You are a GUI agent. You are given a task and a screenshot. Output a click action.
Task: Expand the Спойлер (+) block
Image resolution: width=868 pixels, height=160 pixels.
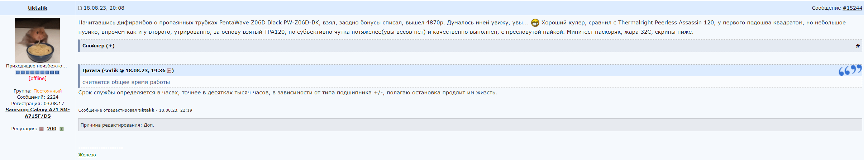pyautogui.click(x=98, y=46)
